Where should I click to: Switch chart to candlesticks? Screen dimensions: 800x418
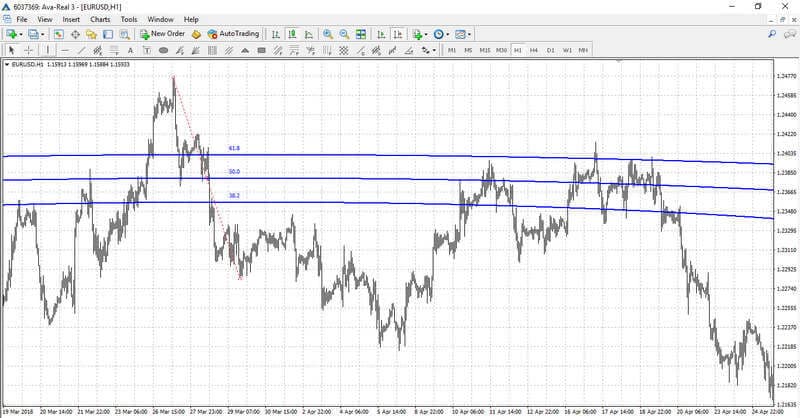[292, 34]
